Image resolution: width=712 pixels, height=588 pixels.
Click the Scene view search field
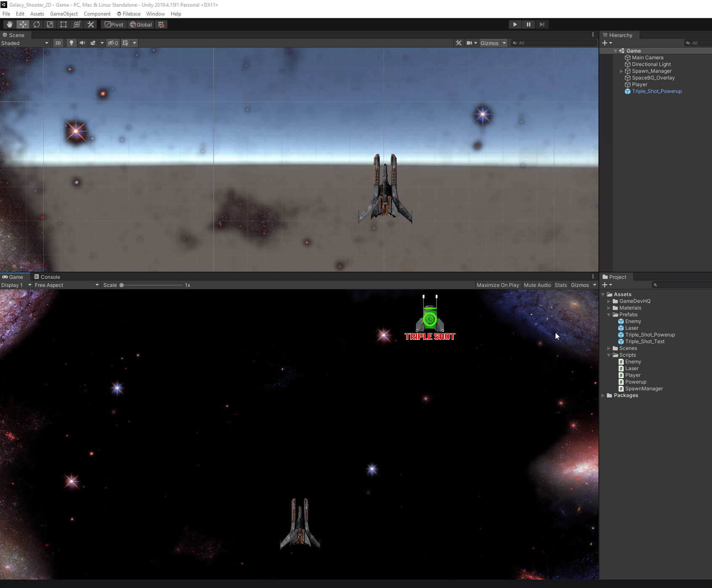point(554,43)
